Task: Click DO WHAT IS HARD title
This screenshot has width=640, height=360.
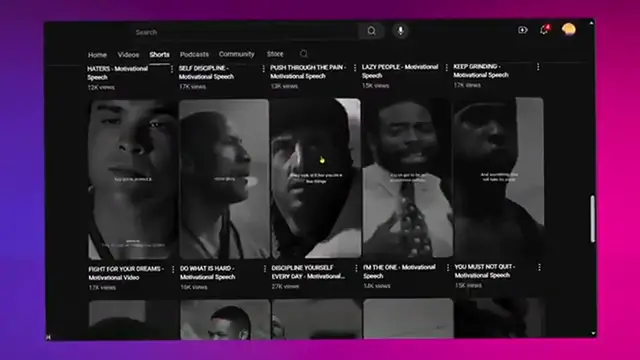Action: (208, 273)
